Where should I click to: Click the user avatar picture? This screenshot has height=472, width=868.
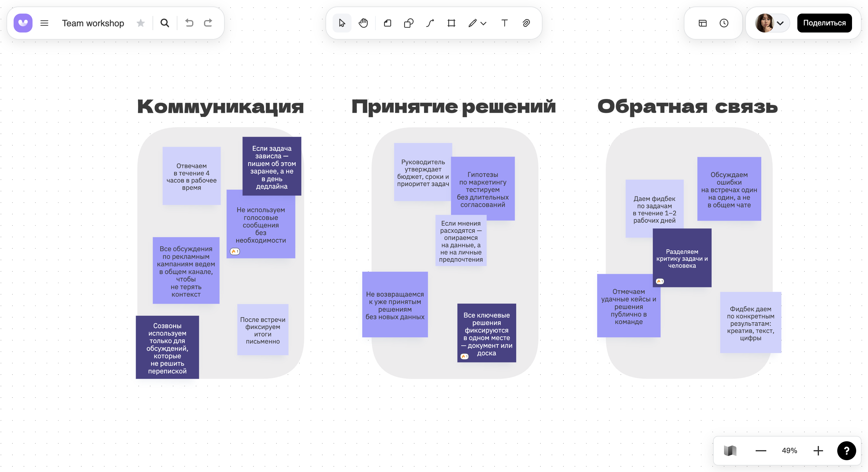764,23
